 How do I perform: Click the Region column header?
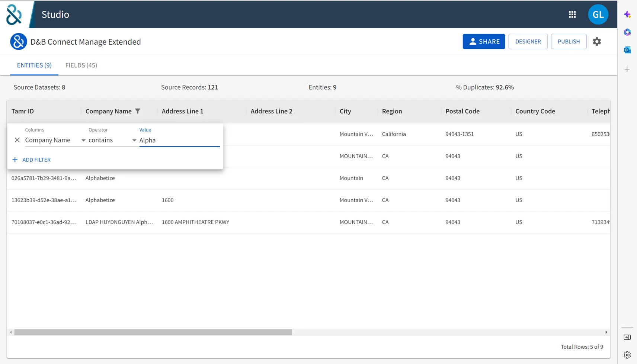(392, 111)
